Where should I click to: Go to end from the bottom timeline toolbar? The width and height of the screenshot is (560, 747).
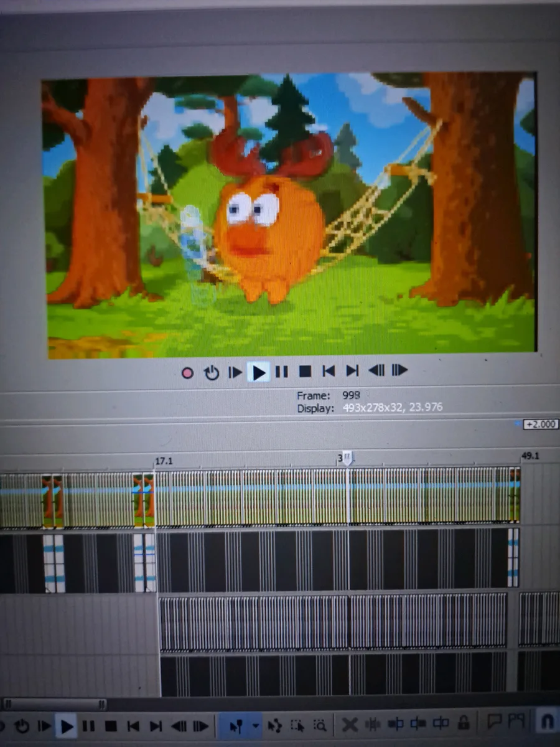pos(156,726)
